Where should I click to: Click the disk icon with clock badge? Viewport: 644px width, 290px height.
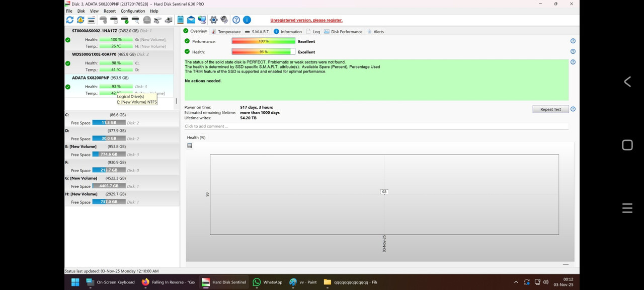click(x=114, y=20)
